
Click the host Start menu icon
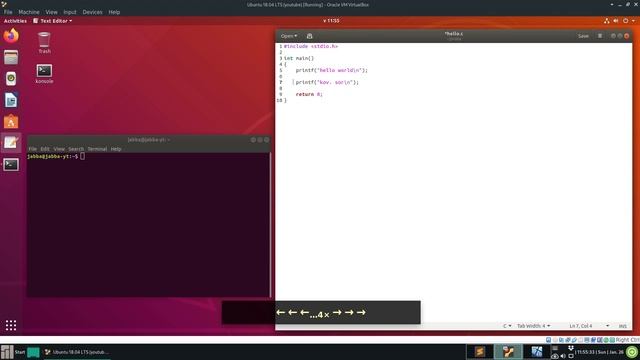pyautogui.click(x=7, y=352)
